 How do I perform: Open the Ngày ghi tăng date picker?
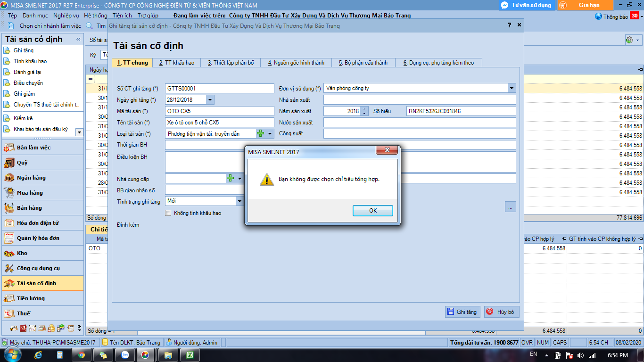(x=210, y=100)
